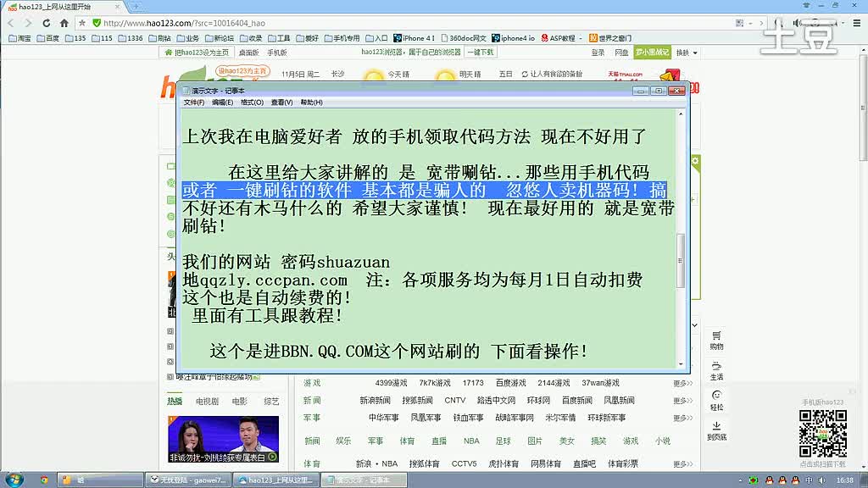Click Notepad scroll down arrow
The width and height of the screenshot is (868, 488).
coord(681,364)
